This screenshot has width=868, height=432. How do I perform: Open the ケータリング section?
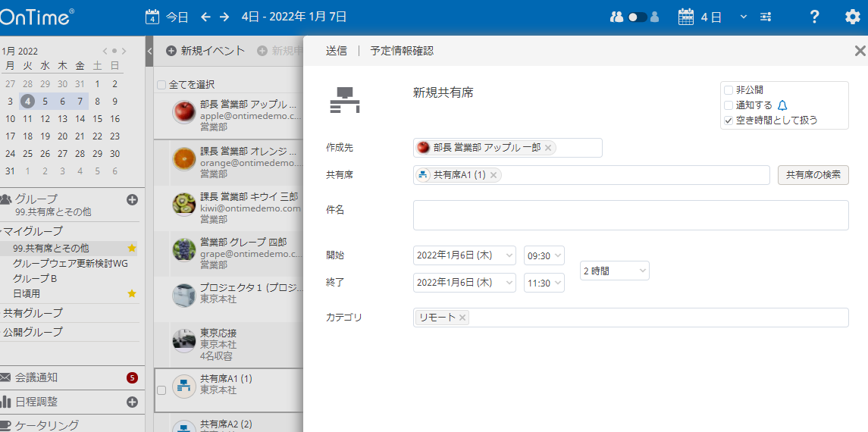tap(46, 425)
